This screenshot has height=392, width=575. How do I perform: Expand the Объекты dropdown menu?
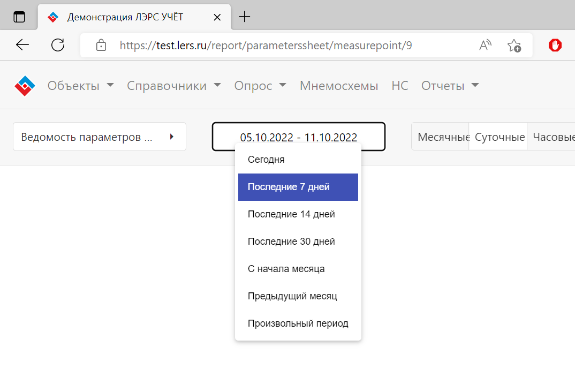80,86
